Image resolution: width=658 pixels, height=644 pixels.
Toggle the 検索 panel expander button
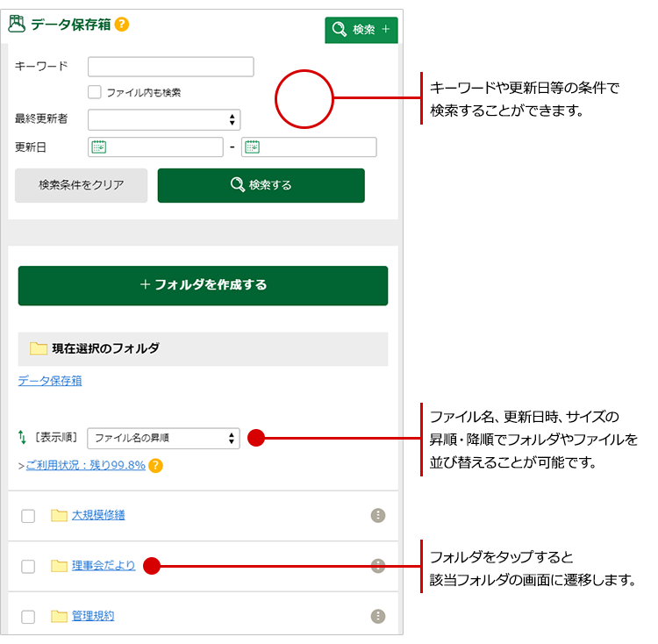pos(361,30)
